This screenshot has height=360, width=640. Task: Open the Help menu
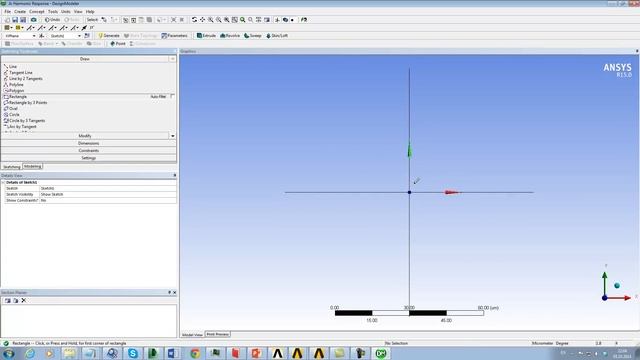tap(90, 11)
